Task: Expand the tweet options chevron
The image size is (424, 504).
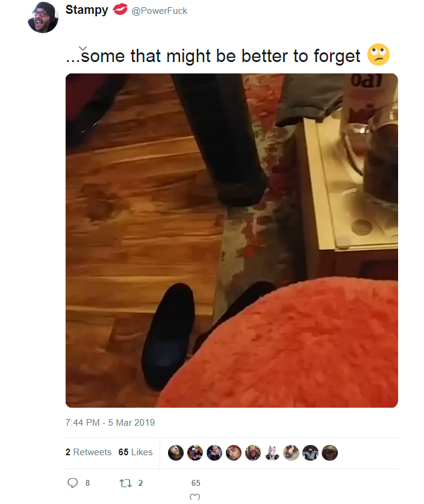Action: pos(83,48)
